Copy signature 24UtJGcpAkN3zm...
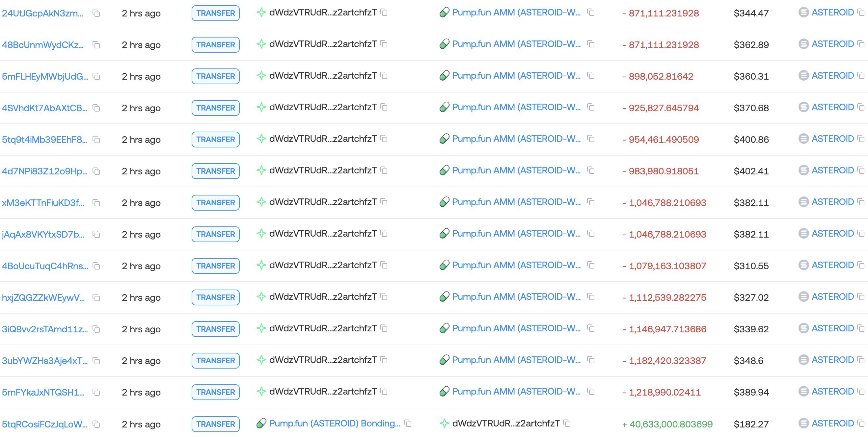 coord(96,13)
